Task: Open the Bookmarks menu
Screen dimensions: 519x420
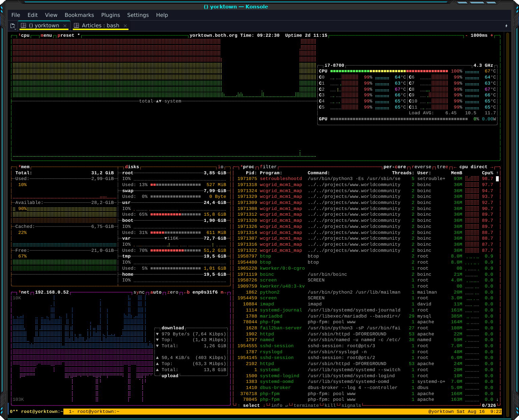Action: pyautogui.click(x=79, y=15)
